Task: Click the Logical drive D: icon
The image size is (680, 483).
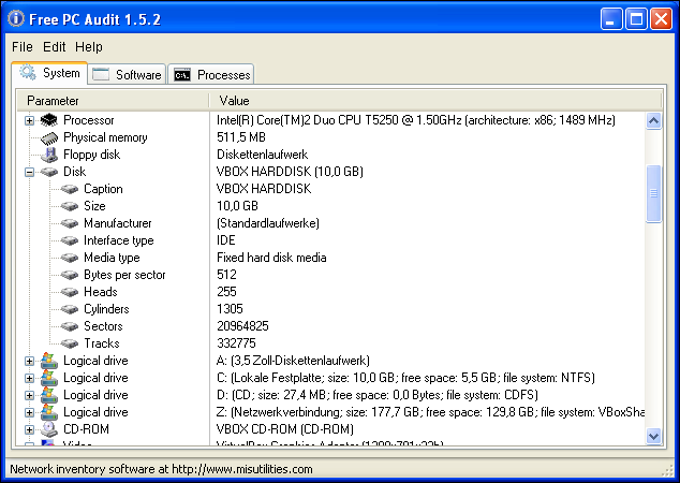Action: pyautogui.click(x=49, y=395)
